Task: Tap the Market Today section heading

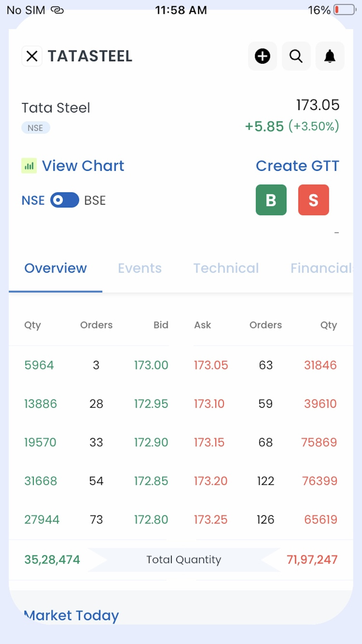Action: pos(71,615)
